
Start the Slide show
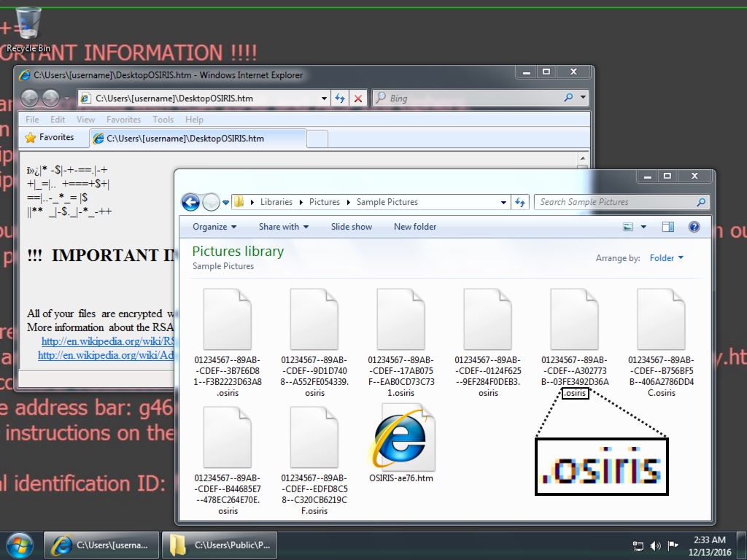(351, 227)
